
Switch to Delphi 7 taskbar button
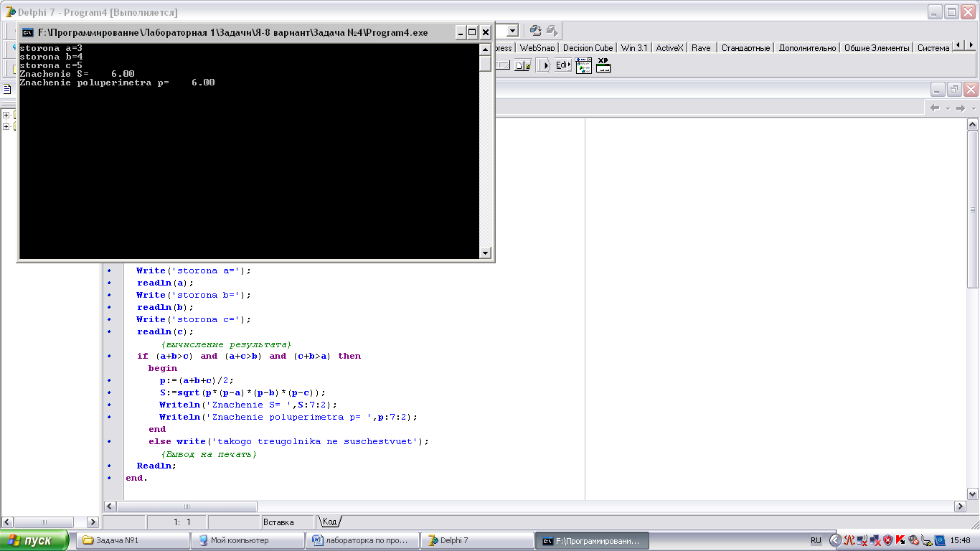(x=478, y=540)
